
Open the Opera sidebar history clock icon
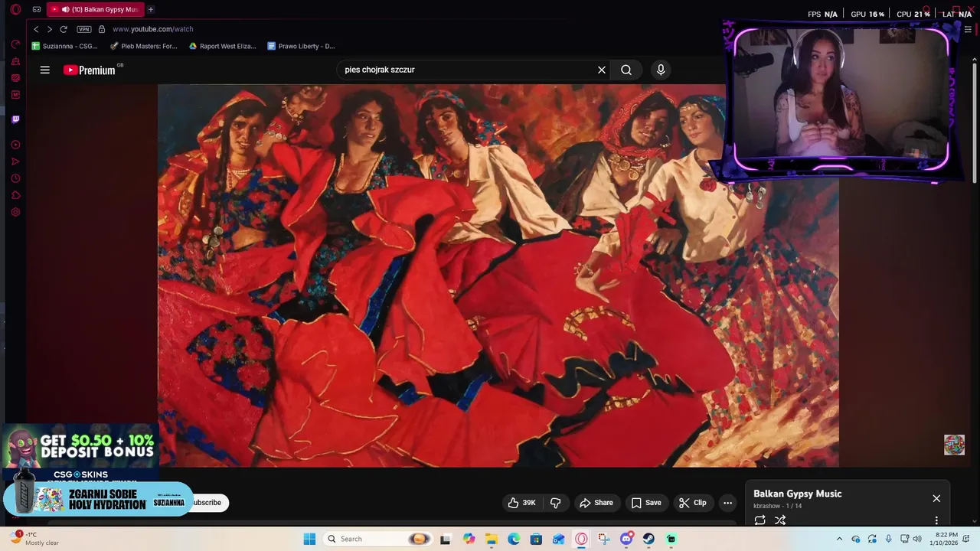(x=15, y=178)
